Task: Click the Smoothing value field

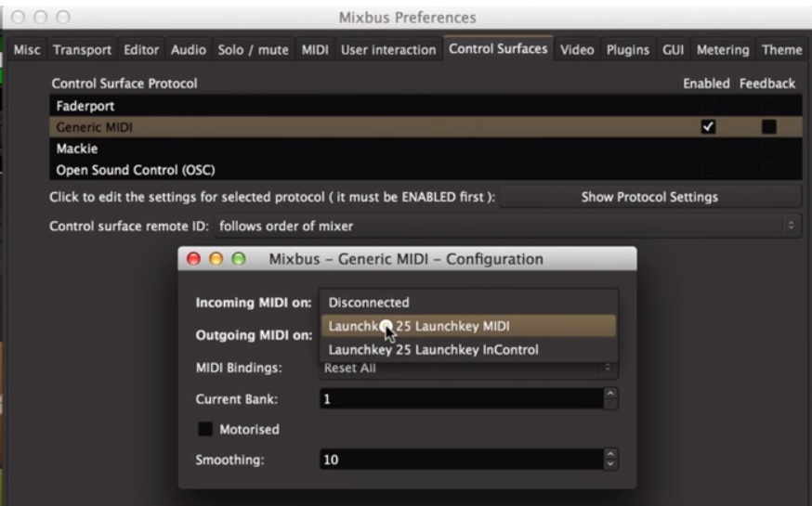Action: coord(462,460)
